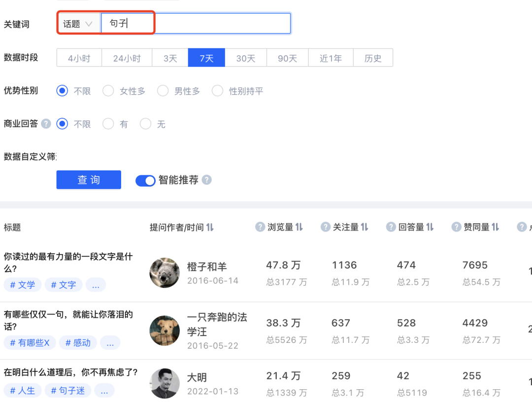Sort by 提问作者/时间 column arrows

210,227
